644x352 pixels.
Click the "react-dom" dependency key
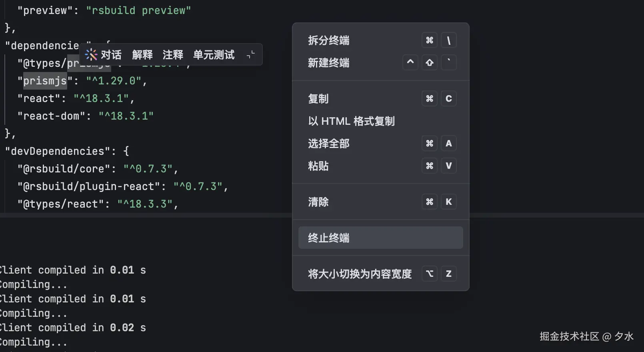51,116
